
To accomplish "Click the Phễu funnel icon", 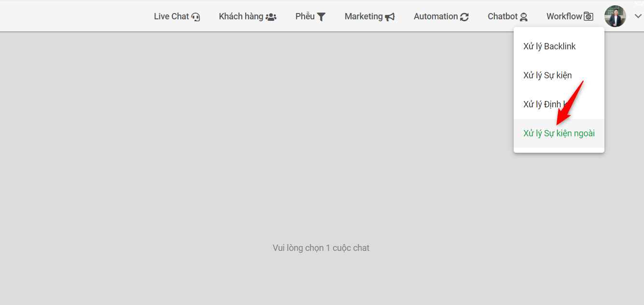I will (322, 17).
